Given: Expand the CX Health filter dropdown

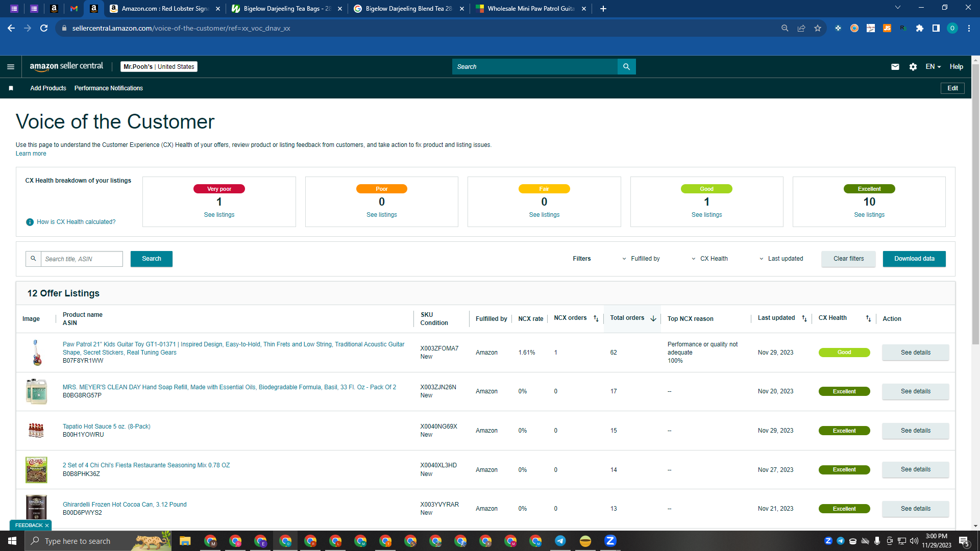Looking at the screenshot, I should pyautogui.click(x=710, y=259).
